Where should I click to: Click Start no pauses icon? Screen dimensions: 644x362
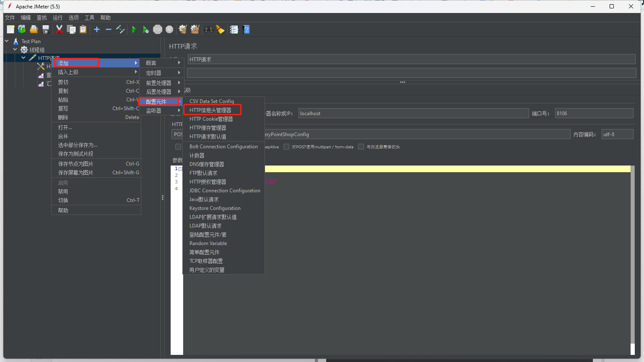(x=145, y=29)
